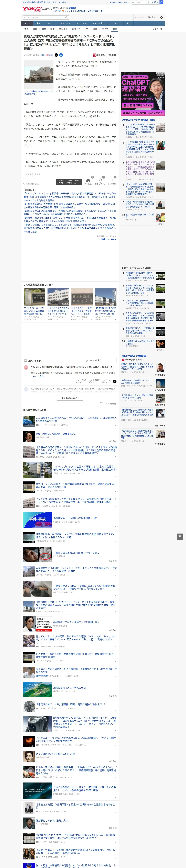Open the 購入履歴 link
The image size is (186, 868).
152,18
